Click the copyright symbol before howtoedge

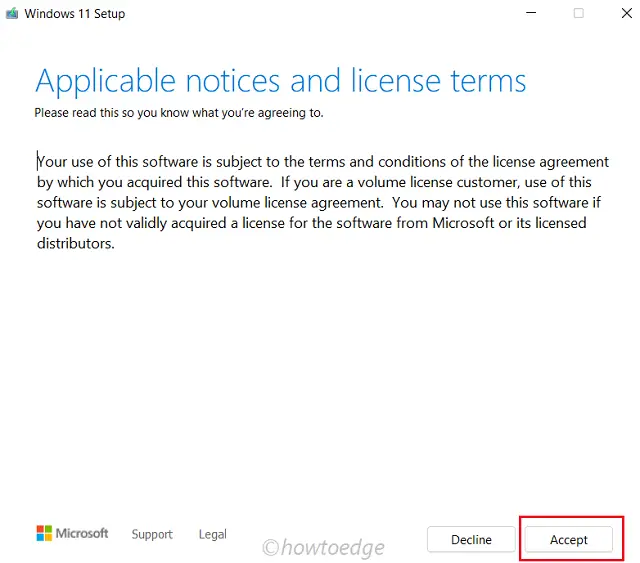[x=270, y=547]
